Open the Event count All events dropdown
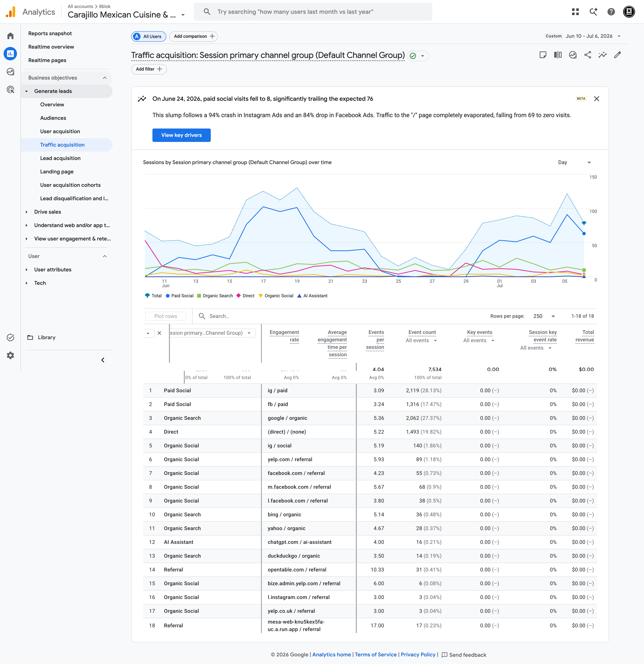644x664 pixels. tap(421, 340)
